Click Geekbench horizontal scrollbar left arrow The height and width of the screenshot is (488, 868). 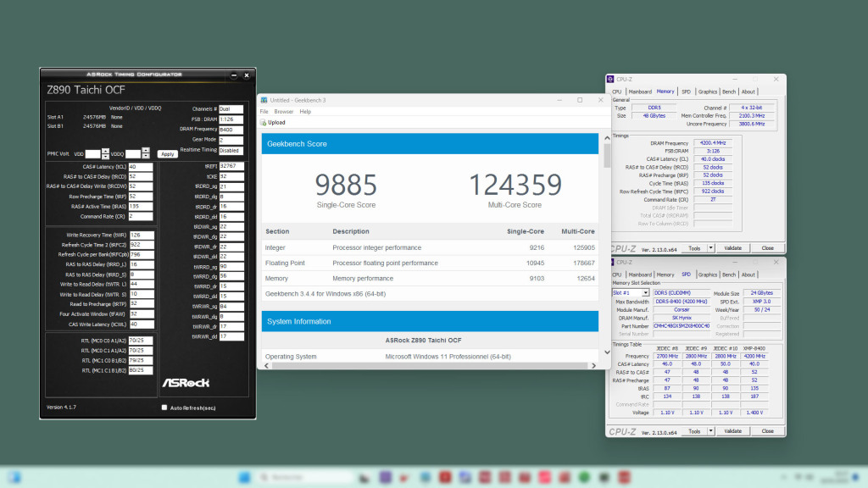point(267,366)
